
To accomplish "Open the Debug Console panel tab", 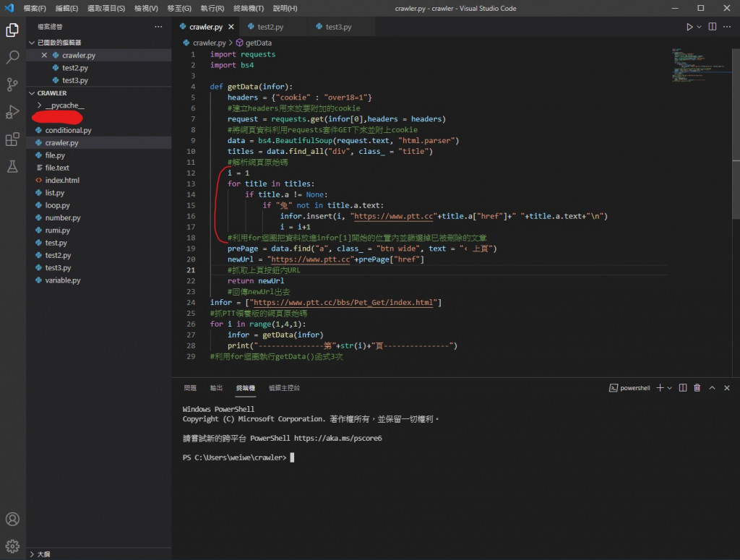I will (x=284, y=388).
